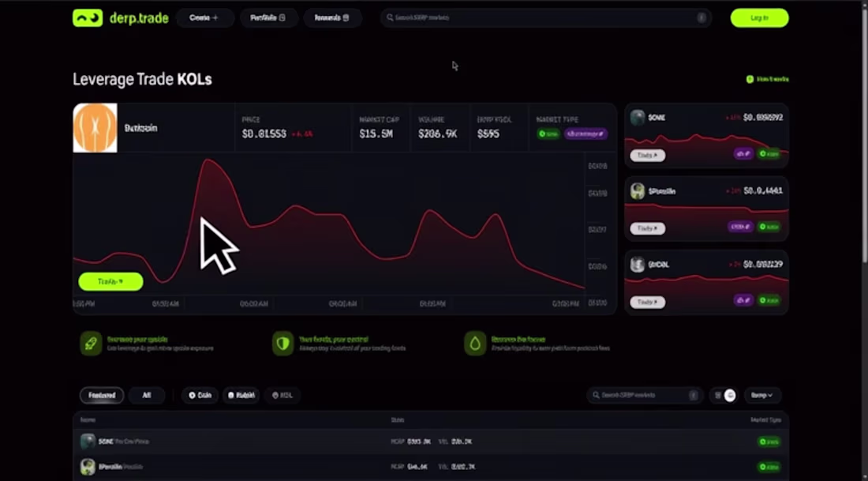The image size is (868, 481).
Task: Click the derp.trade logo icon
Action: (x=88, y=17)
